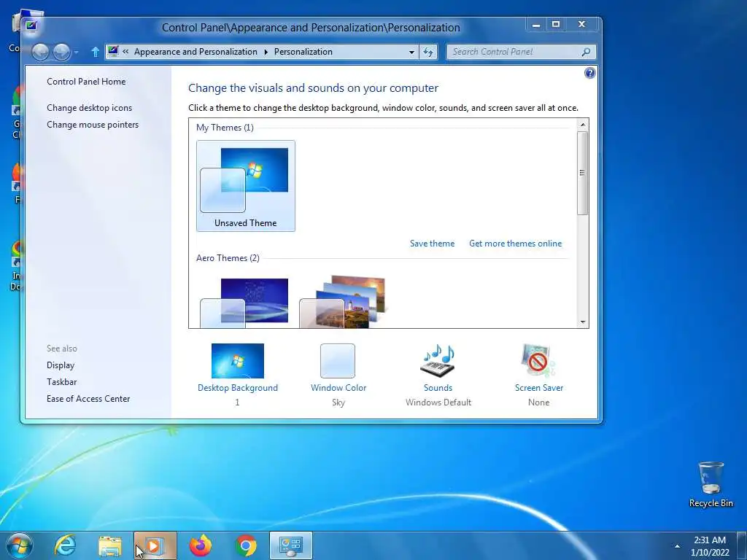This screenshot has height=560, width=747.
Task: Select the Unsaved Theme thumbnail
Action: (x=245, y=186)
